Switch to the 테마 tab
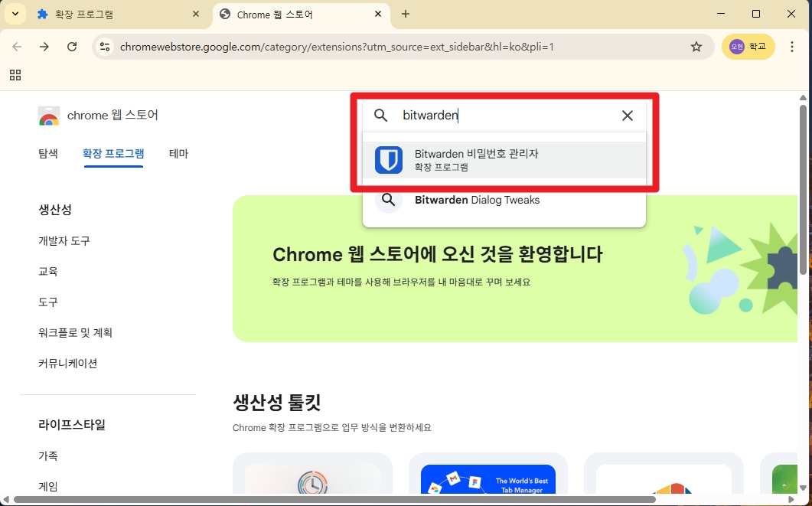The height and width of the screenshot is (506, 812). click(178, 153)
